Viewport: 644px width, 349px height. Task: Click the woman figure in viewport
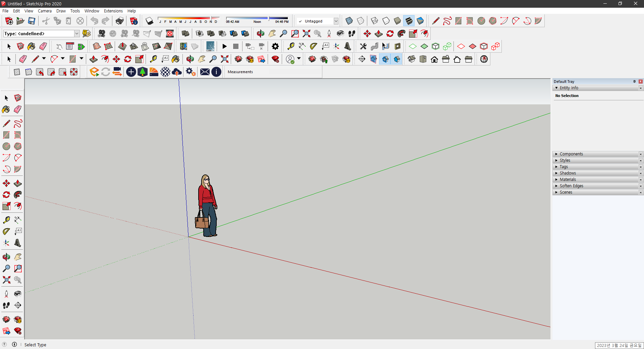207,205
